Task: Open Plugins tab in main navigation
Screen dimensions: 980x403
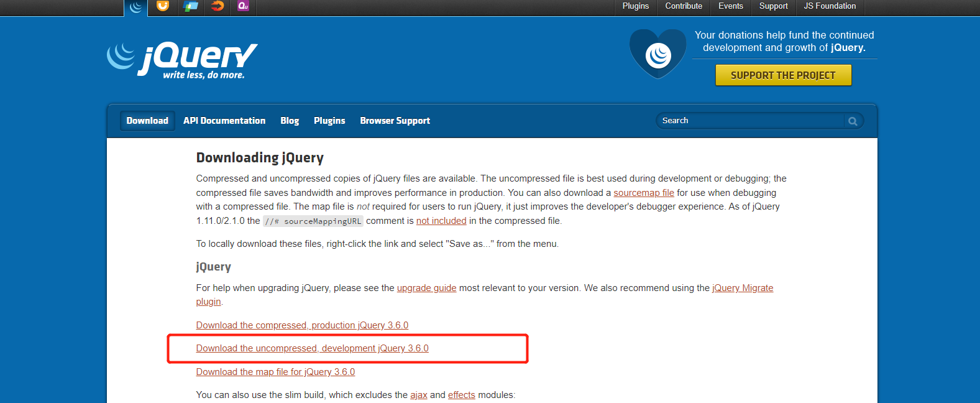Action: click(329, 121)
